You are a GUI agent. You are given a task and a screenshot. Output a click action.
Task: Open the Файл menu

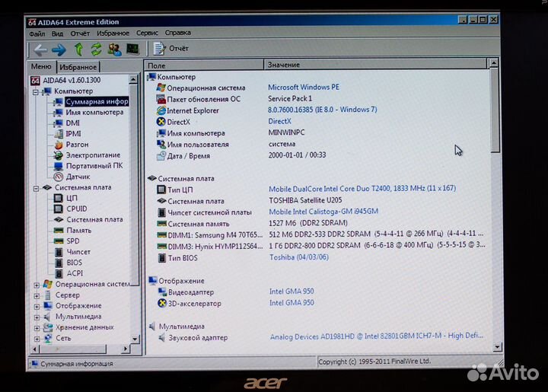click(x=37, y=33)
